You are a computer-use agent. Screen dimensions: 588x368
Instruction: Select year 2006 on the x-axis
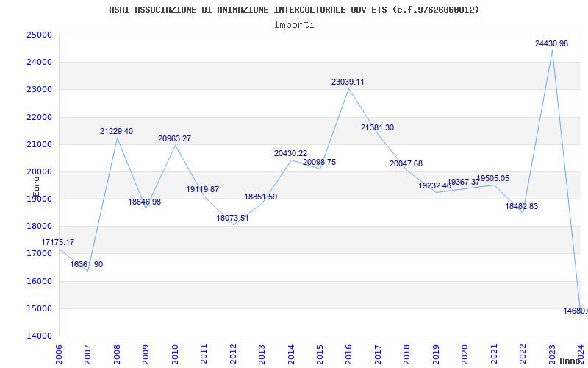(59, 354)
